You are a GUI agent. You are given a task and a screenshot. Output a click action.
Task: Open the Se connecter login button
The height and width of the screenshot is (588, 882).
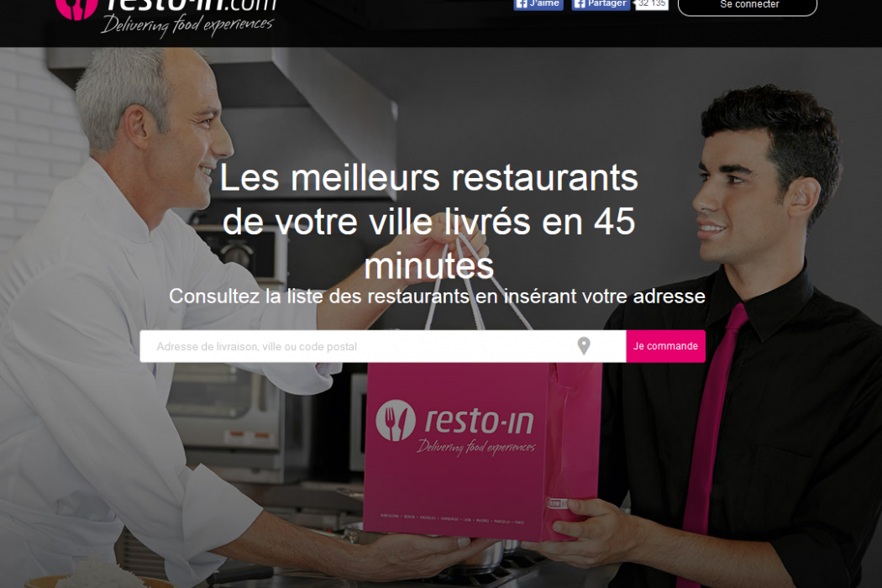pyautogui.click(x=748, y=6)
